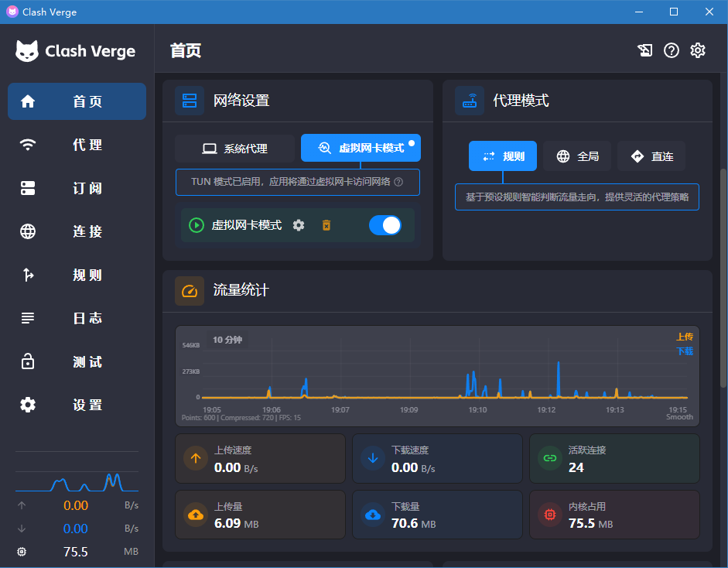Click the 网络设置 card icon
The width and height of the screenshot is (728, 568).
pyautogui.click(x=190, y=101)
